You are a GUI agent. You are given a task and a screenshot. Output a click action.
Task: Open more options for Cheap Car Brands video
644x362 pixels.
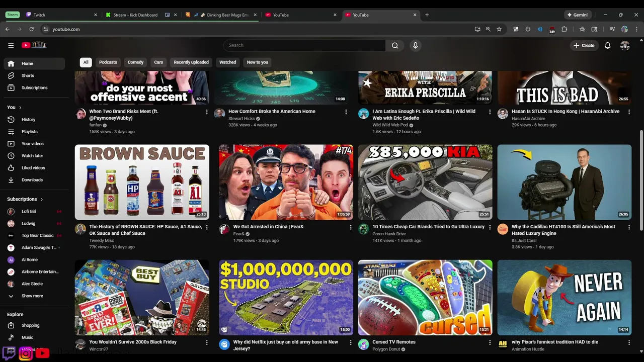[x=490, y=227]
